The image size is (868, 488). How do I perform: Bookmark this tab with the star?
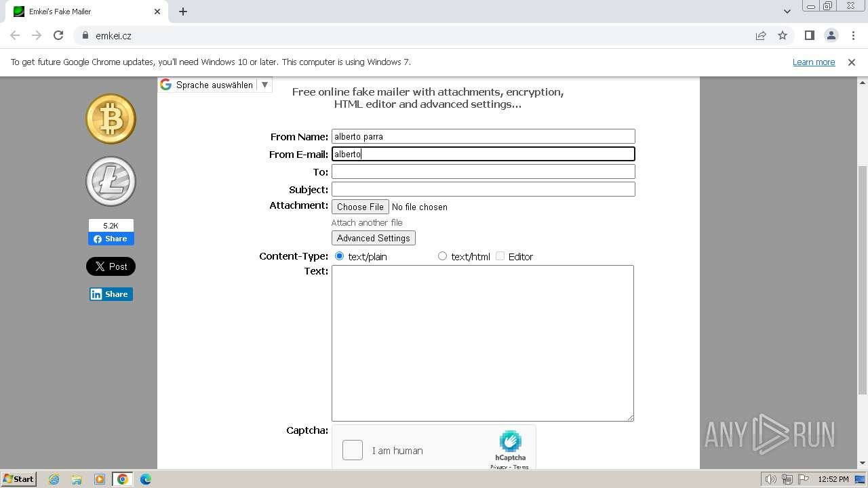(x=783, y=35)
